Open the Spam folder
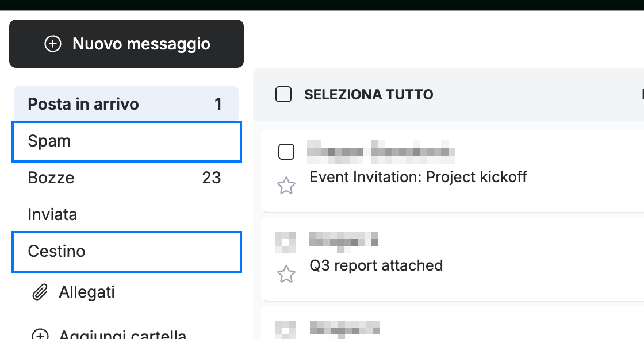The image size is (644, 339). point(126,141)
